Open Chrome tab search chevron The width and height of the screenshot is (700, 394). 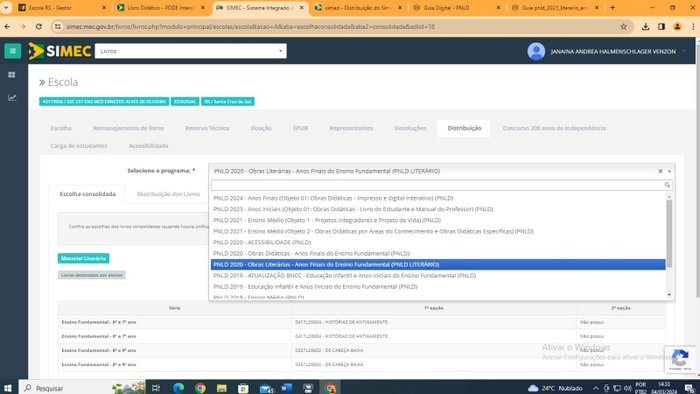coord(6,8)
